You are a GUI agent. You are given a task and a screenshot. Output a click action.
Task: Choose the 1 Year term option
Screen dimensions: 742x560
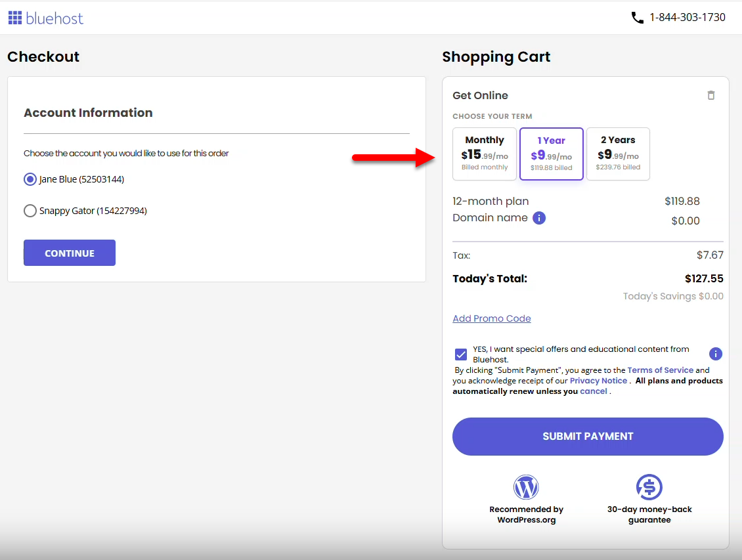(x=552, y=154)
